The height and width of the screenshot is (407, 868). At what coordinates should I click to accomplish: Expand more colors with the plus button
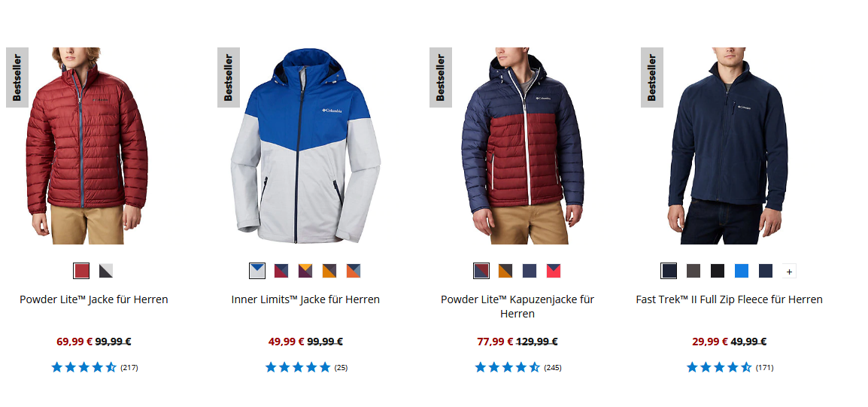pos(789,272)
